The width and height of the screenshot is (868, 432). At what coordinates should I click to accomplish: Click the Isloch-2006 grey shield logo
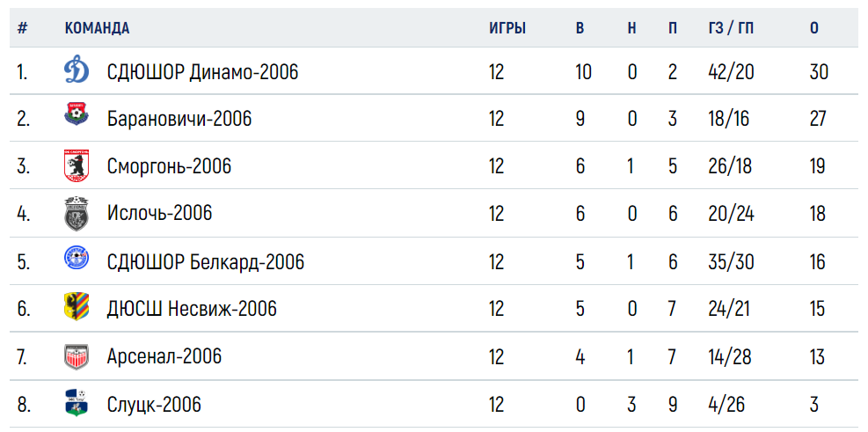[x=76, y=213]
